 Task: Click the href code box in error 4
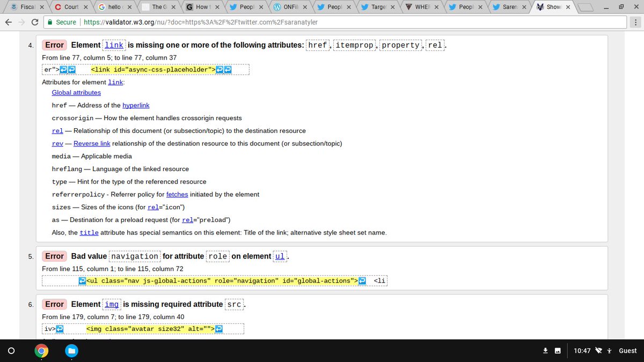(x=318, y=45)
